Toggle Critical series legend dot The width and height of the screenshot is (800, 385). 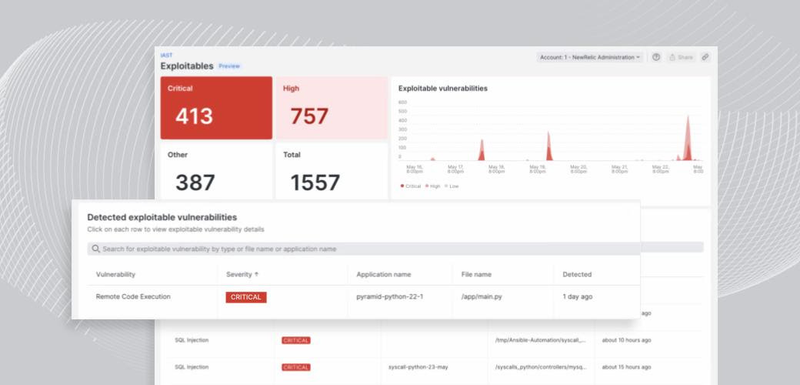[x=402, y=186]
